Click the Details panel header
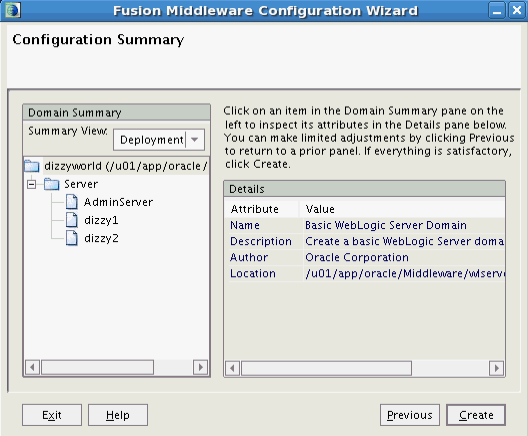528x436 pixels. pos(364,189)
